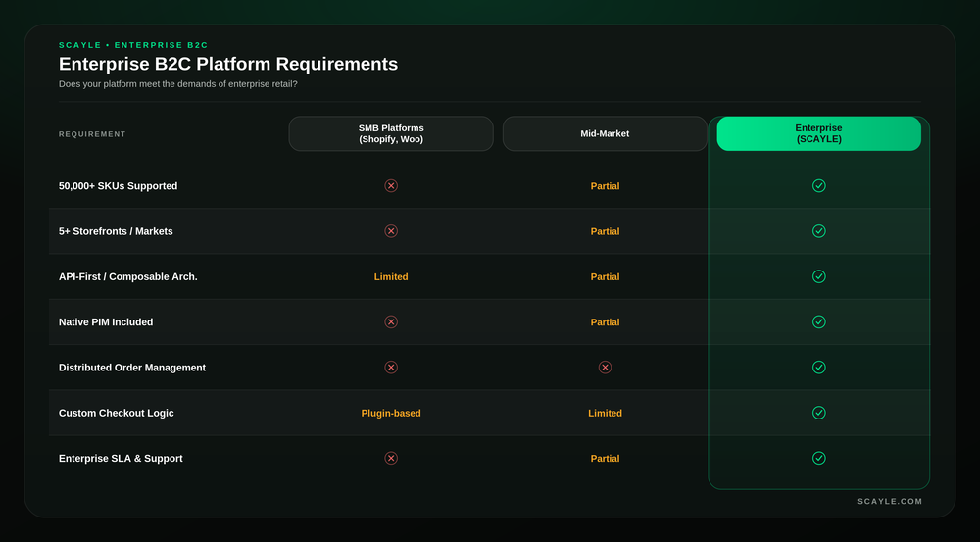Click SCAYLE green checkmark for Distributed Order Management
Viewport: 980px width, 542px height.
[x=818, y=368]
